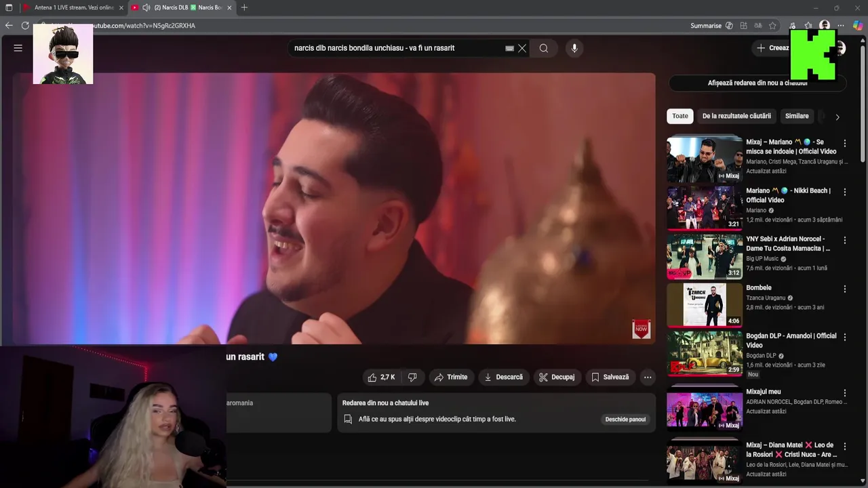Click the Summarise button in address bar
The width and height of the screenshot is (868, 488).
[706, 26]
